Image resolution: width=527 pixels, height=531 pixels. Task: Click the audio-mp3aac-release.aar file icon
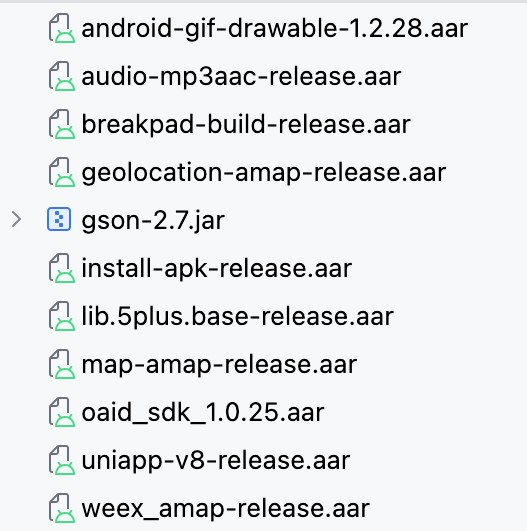[61, 77]
